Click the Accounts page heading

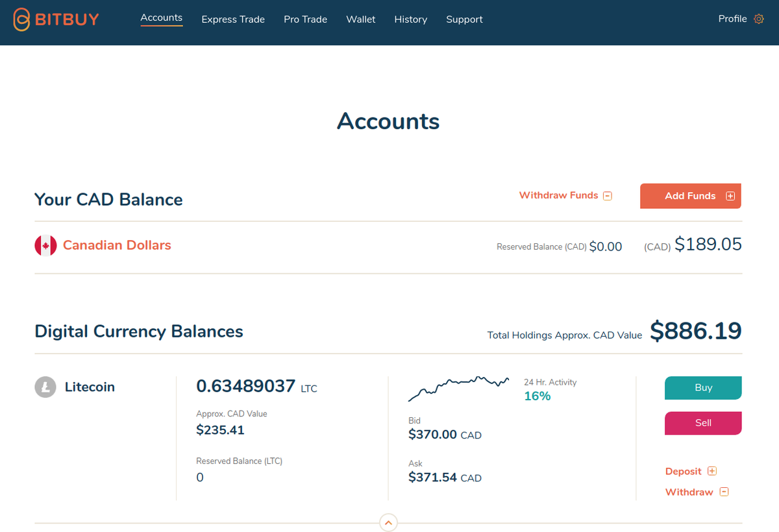388,121
